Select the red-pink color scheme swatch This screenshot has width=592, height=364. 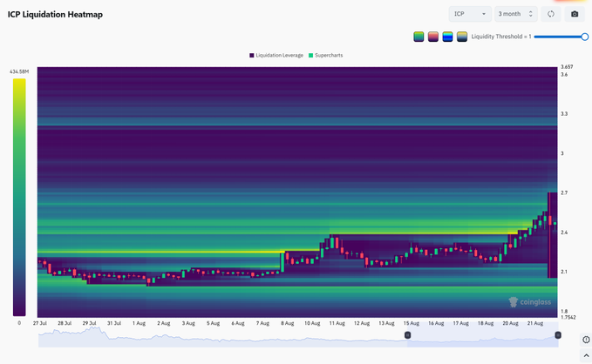(433, 37)
